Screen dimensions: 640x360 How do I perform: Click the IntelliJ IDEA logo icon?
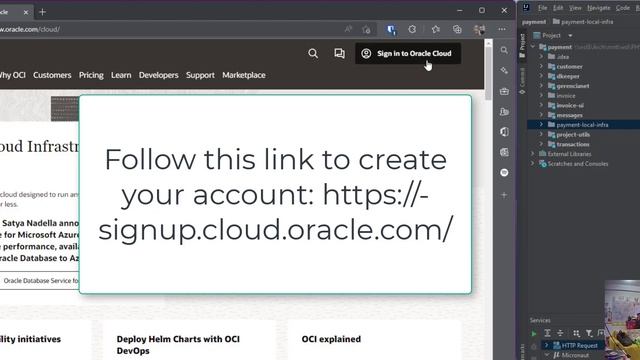tap(527, 7)
